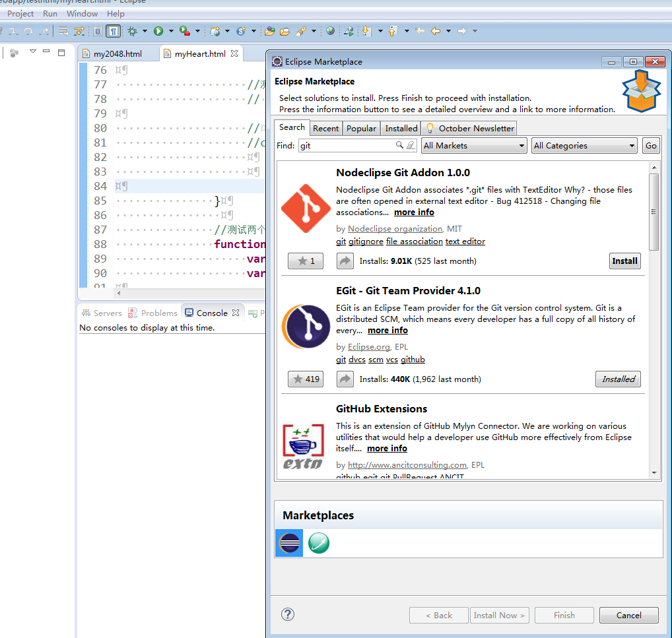672x638 pixels.
Task: Open the Next Annotation dropdown arrow
Action: (x=380, y=31)
